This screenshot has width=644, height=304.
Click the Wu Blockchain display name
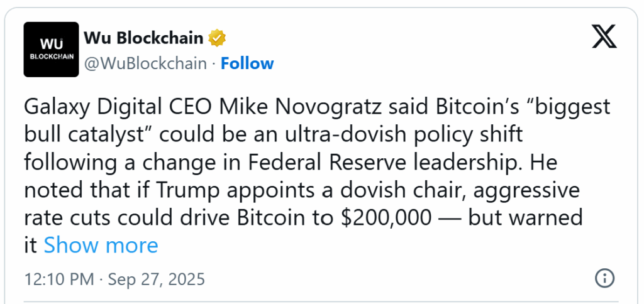click(143, 38)
